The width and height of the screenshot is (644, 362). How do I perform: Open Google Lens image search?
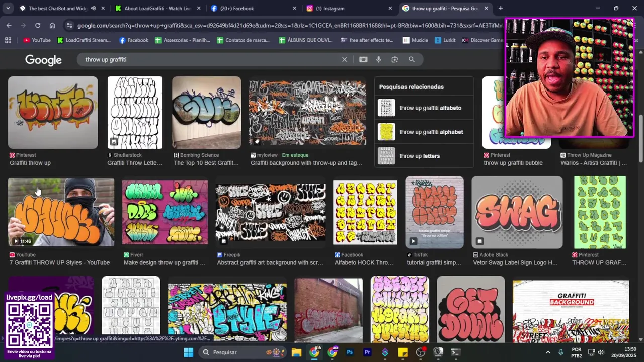(x=395, y=59)
